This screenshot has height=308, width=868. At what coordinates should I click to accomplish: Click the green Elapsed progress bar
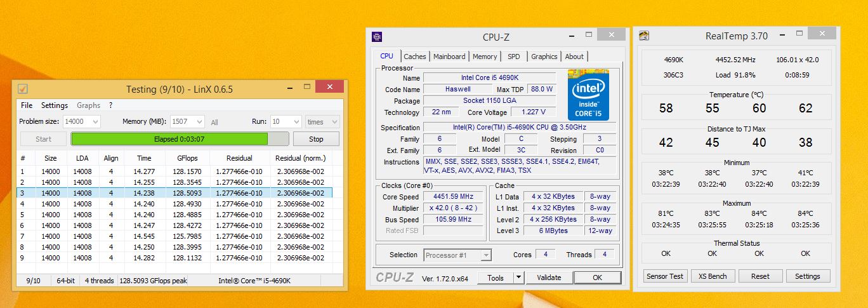pos(180,139)
